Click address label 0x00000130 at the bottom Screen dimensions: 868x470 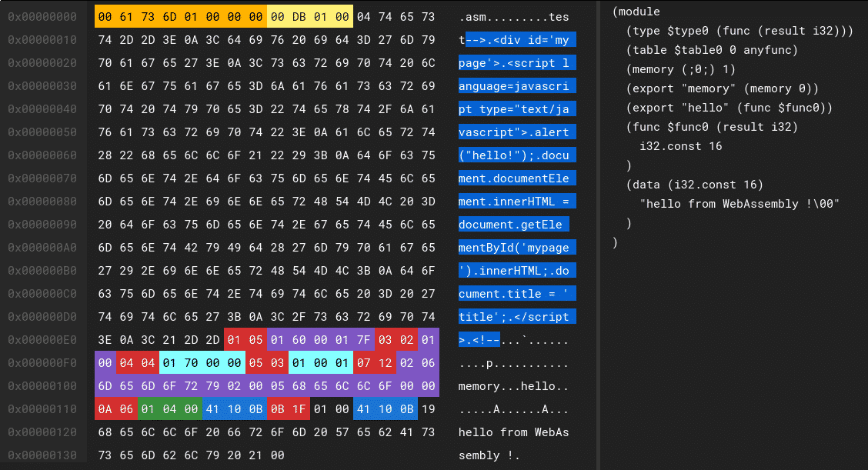point(42,455)
